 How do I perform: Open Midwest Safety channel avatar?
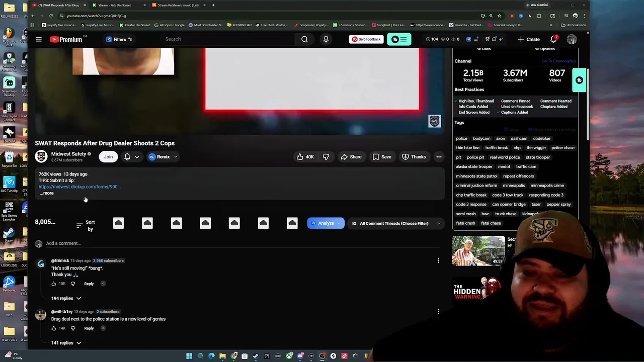click(x=41, y=156)
